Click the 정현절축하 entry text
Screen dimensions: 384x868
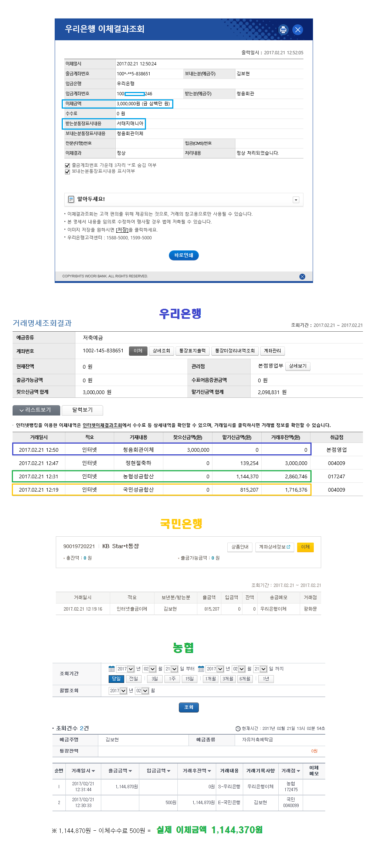(x=139, y=463)
